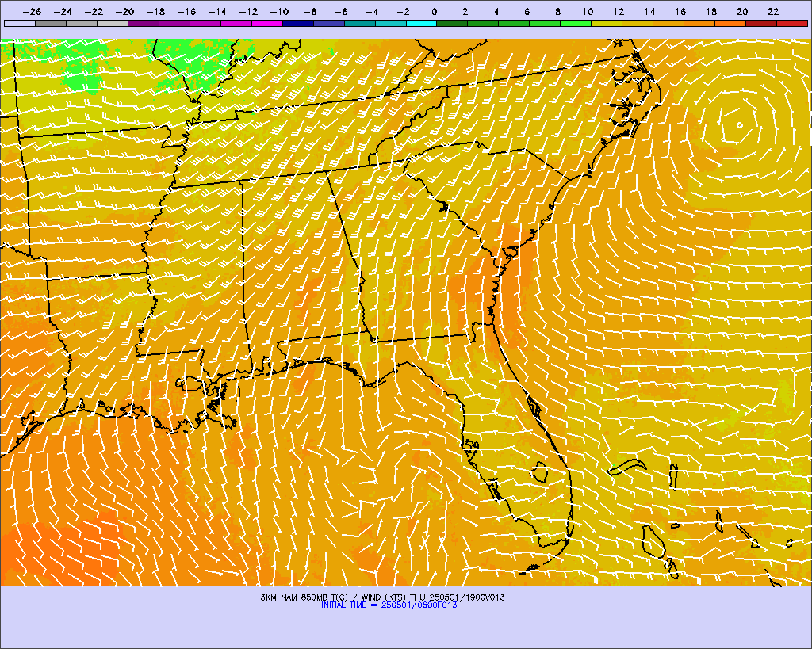This screenshot has height=649, width=812.
Task: Pick the swatch between 12 and 14
Action: click(x=638, y=23)
